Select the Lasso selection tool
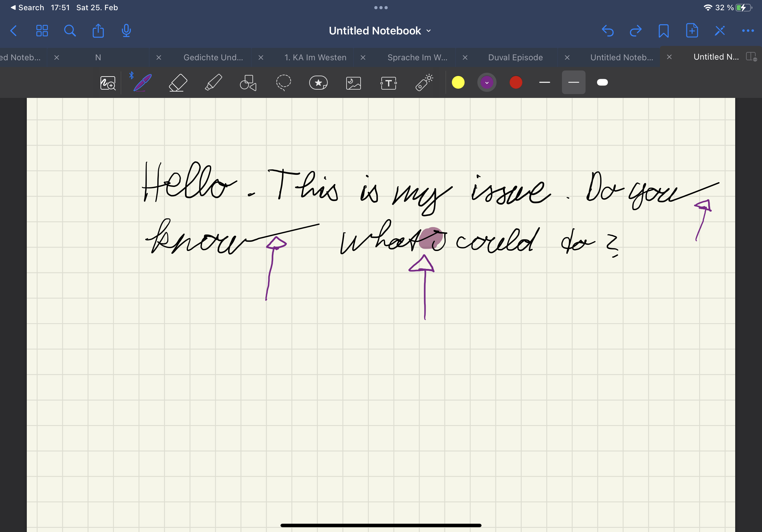Screen dimensions: 762x532 tap(283, 83)
